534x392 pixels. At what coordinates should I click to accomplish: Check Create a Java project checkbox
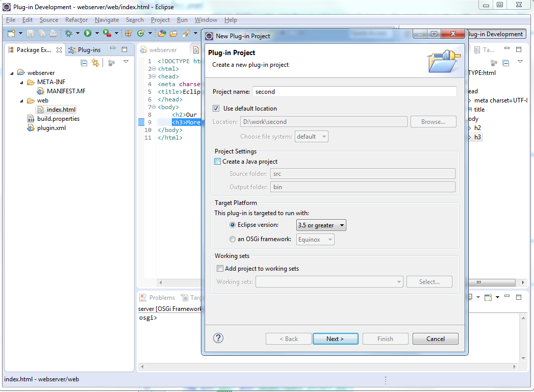tap(217, 161)
